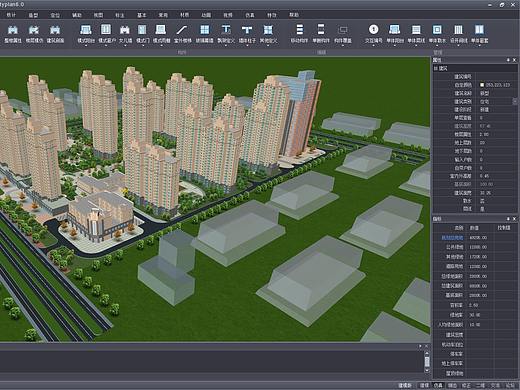The image size is (520, 390).
Task: Open the dropdown arrow under 模式门
Action: tap(142, 45)
